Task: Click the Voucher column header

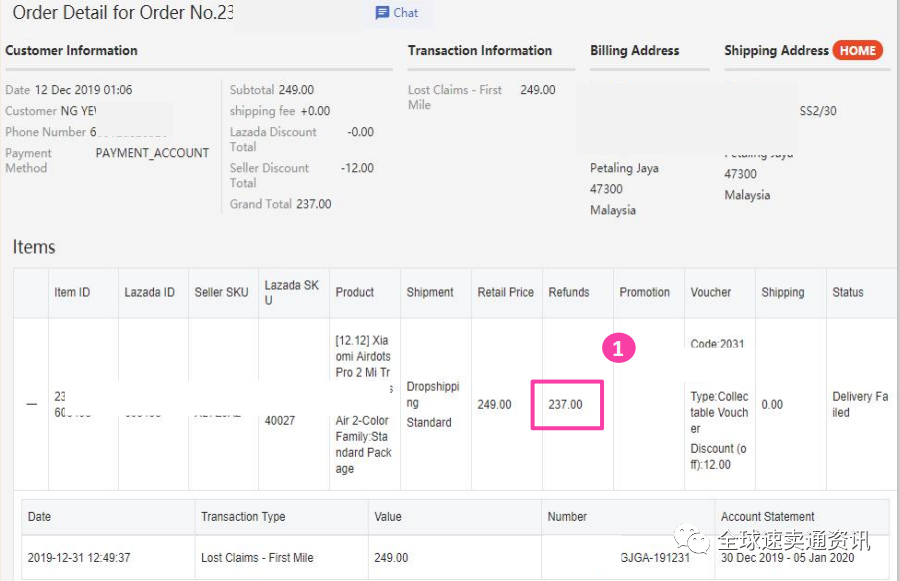Action: [x=711, y=292]
